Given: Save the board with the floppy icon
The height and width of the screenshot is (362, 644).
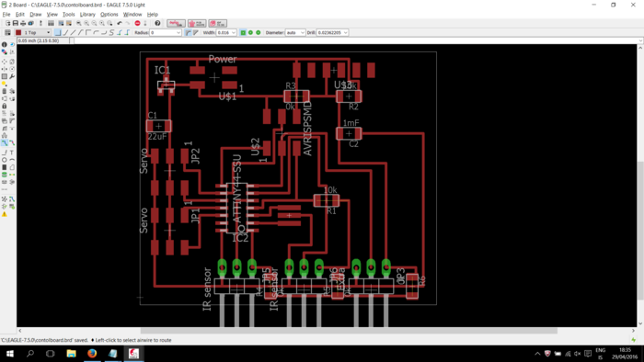Looking at the screenshot, I should (x=16, y=23).
